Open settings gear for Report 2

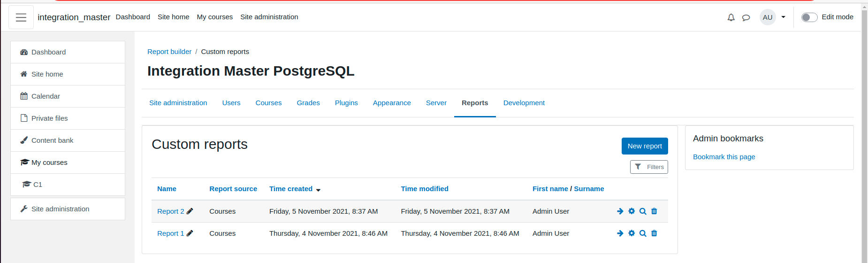pyautogui.click(x=632, y=211)
